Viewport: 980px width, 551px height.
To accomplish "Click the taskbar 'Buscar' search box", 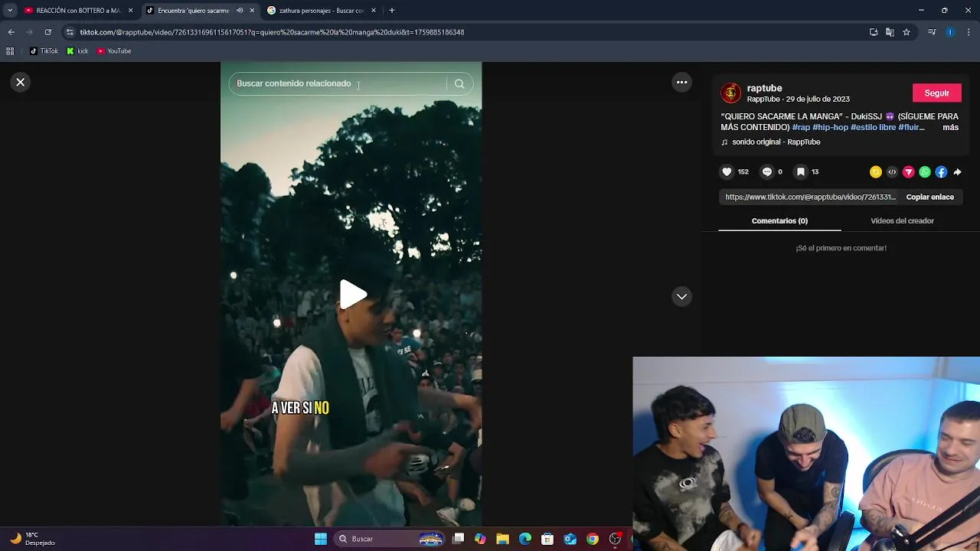I will click(x=389, y=539).
